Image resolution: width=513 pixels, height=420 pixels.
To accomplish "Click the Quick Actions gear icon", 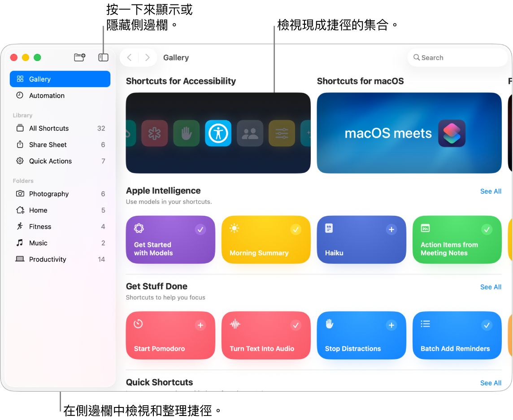I will point(20,160).
